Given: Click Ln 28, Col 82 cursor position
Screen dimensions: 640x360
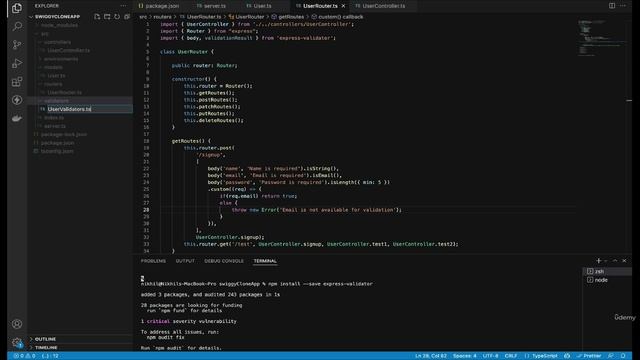Looking at the screenshot, I should coord(431,356).
